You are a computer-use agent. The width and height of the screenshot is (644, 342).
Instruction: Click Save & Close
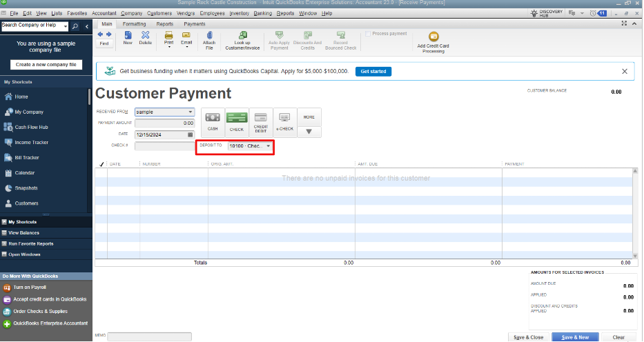click(528, 337)
